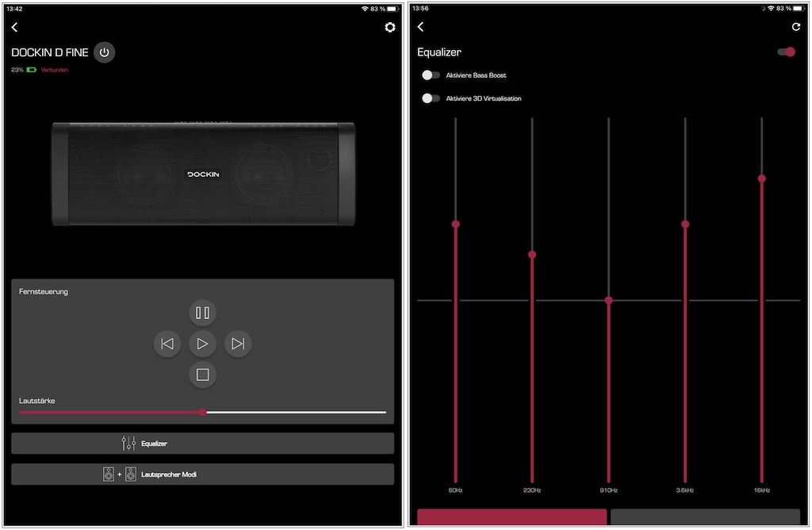Tap the green battery icon at 23%

pyautogui.click(x=31, y=70)
